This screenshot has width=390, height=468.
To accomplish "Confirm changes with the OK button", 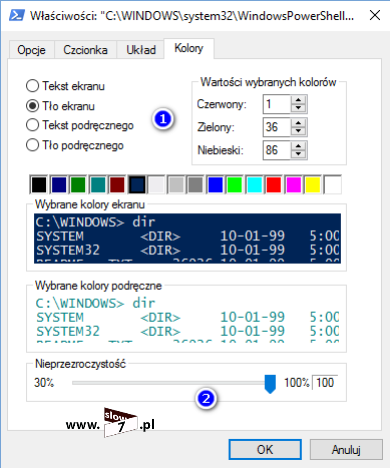I will click(265, 450).
